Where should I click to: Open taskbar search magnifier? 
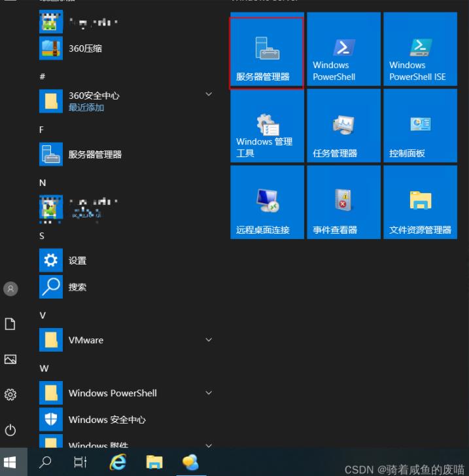point(45,462)
